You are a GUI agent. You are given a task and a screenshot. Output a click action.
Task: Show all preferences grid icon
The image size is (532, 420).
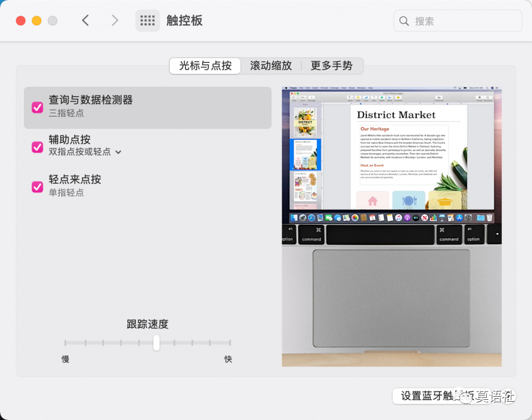148,21
